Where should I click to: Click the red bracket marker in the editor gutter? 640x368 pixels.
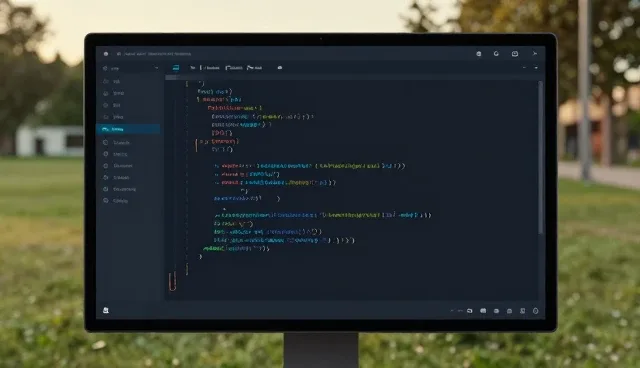point(172,282)
